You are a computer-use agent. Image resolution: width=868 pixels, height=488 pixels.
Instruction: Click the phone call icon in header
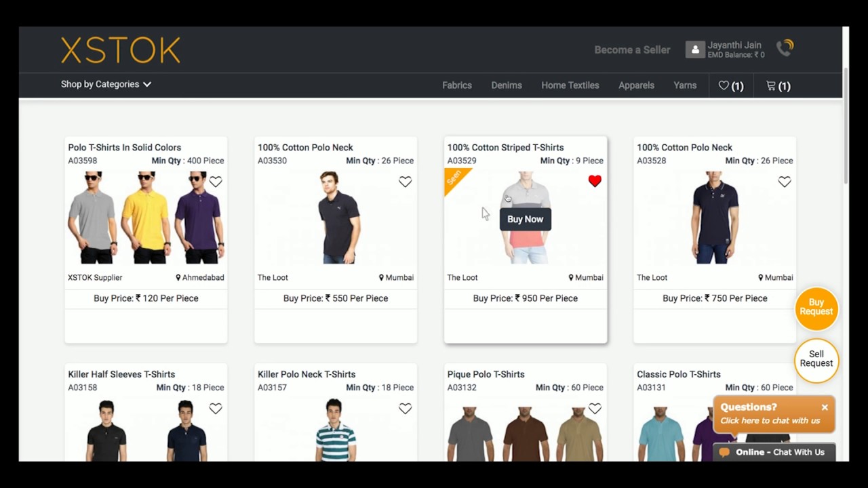785,47
